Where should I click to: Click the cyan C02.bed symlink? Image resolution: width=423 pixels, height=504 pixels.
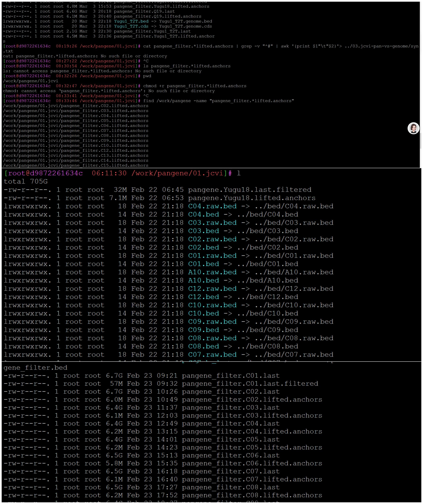pyautogui.click(x=204, y=247)
